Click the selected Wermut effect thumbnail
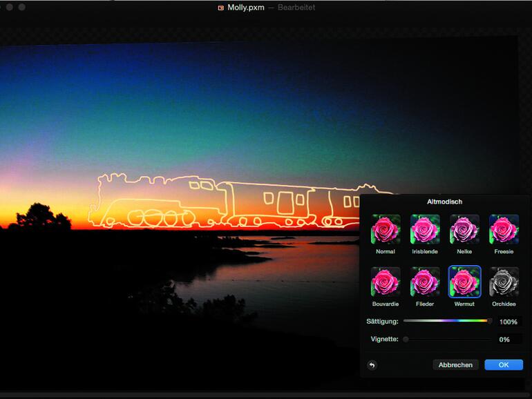The image size is (532, 399). click(464, 282)
